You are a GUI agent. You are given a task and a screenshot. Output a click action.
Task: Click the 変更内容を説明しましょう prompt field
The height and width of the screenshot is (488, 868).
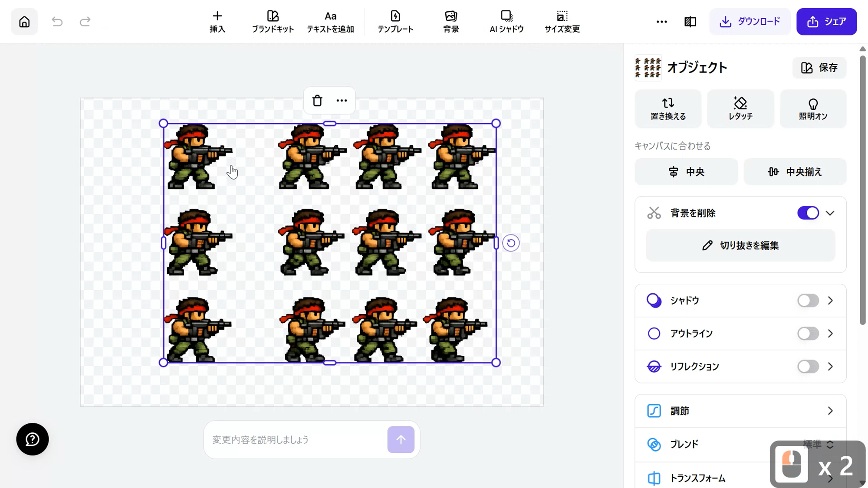[298, 440]
